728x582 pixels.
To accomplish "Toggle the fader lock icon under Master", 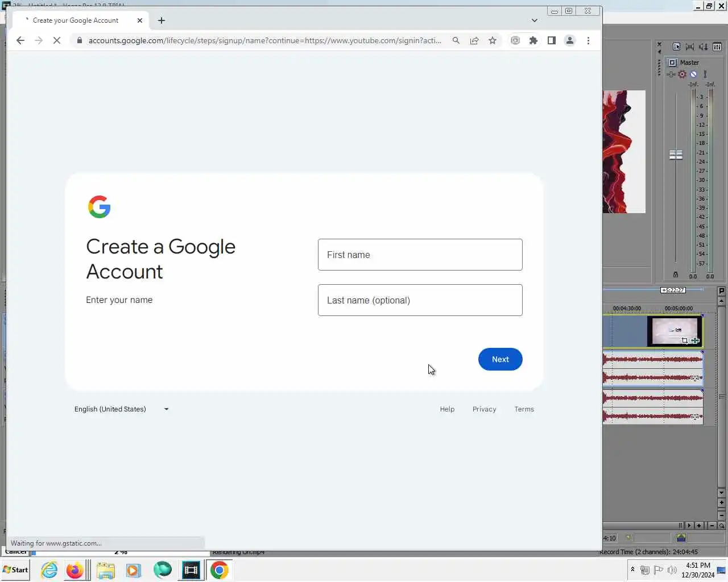I will [x=676, y=275].
